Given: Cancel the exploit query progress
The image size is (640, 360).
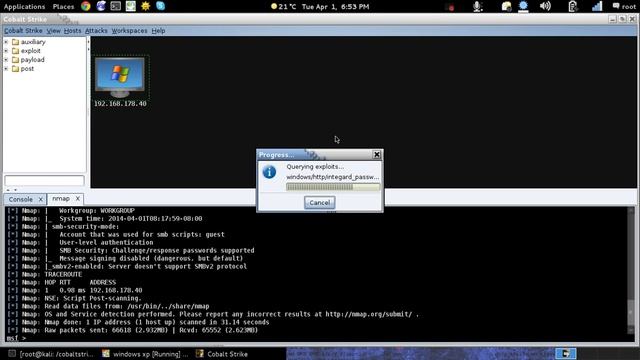Looking at the screenshot, I should coord(320,202).
